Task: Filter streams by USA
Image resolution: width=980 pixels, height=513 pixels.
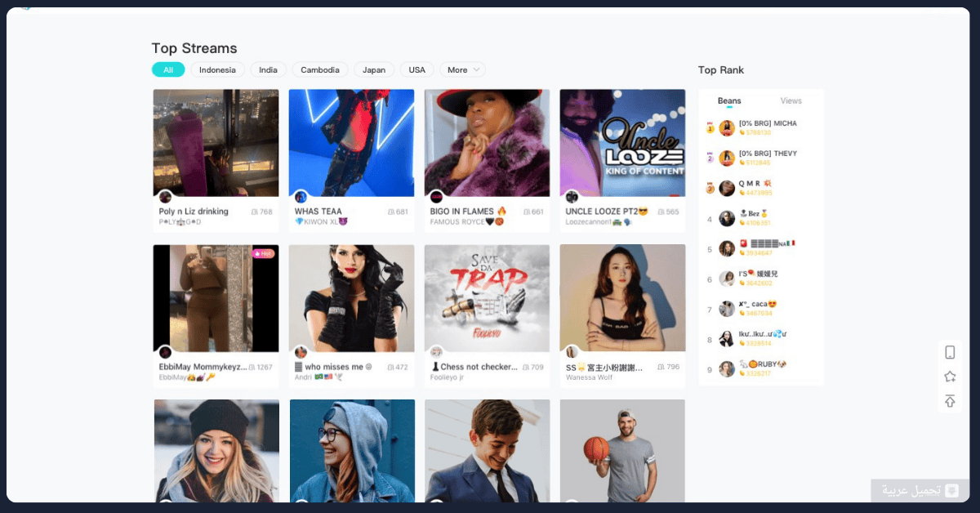Action: [417, 70]
